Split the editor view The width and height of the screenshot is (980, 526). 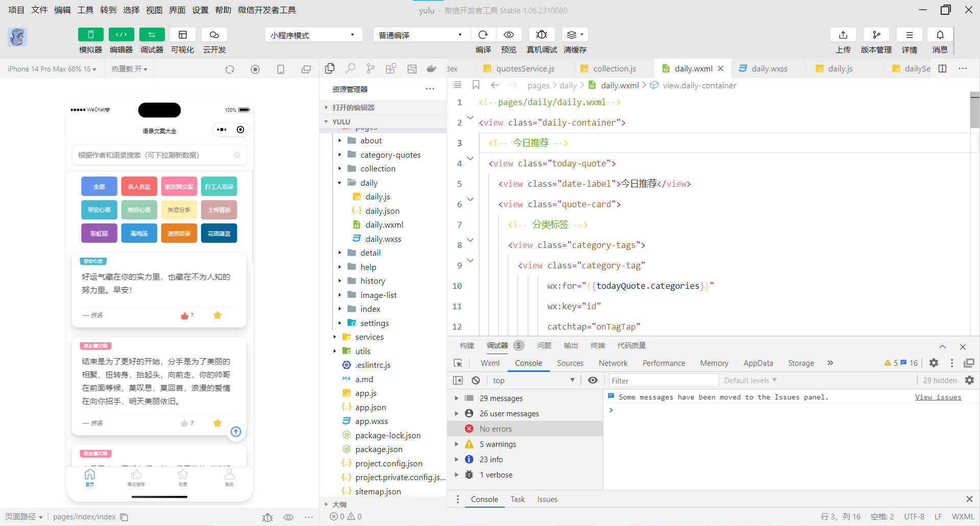click(x=943, y=68)
